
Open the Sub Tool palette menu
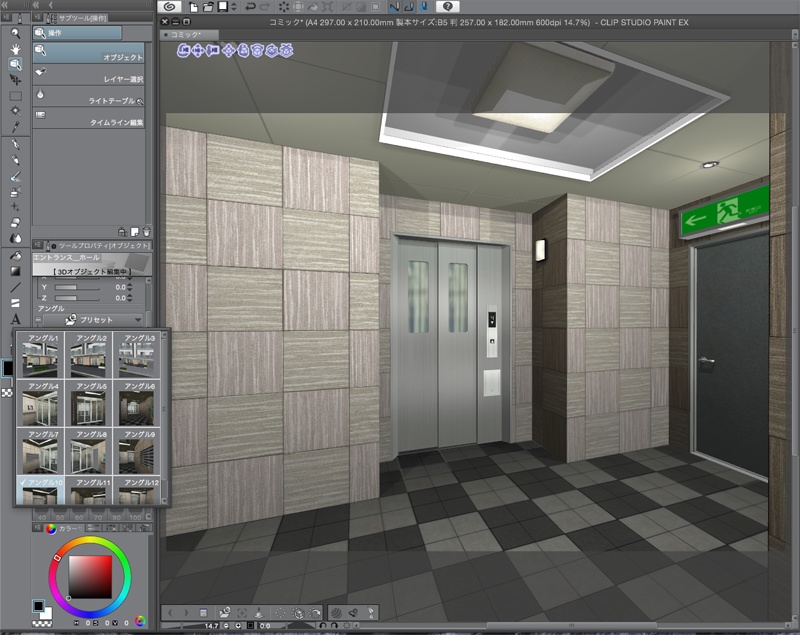click(38, 18)
